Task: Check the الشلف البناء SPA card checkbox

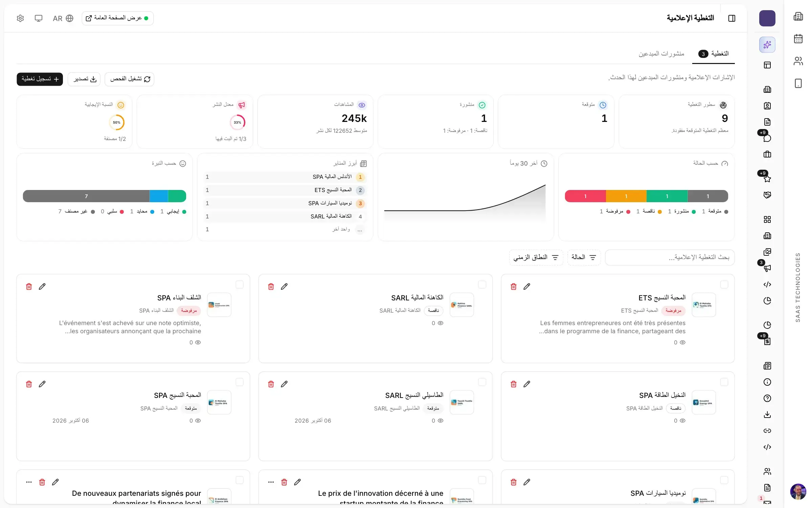Action: [x=240, y=284]
